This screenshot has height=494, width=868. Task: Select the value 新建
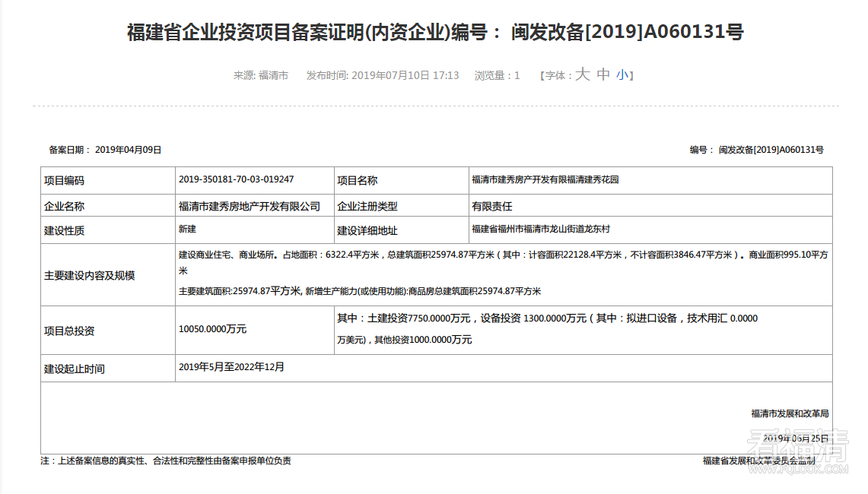[x=187, y=229]
